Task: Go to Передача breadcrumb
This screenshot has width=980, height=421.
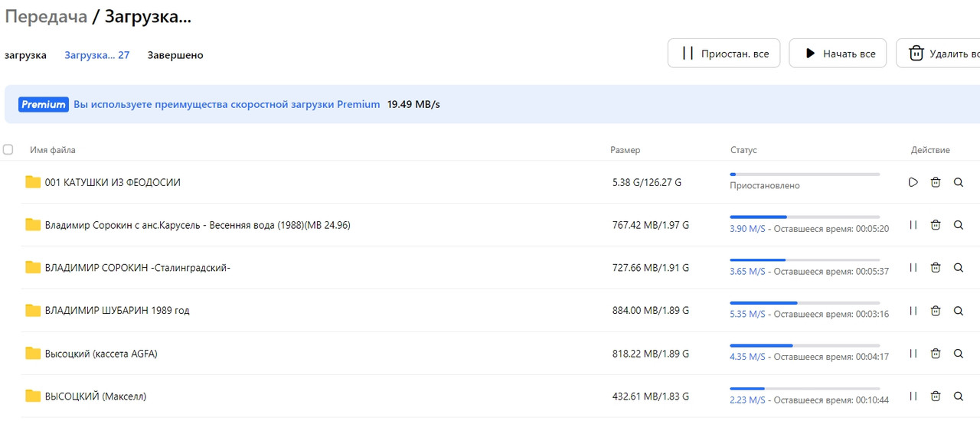Action: point(46,17)
